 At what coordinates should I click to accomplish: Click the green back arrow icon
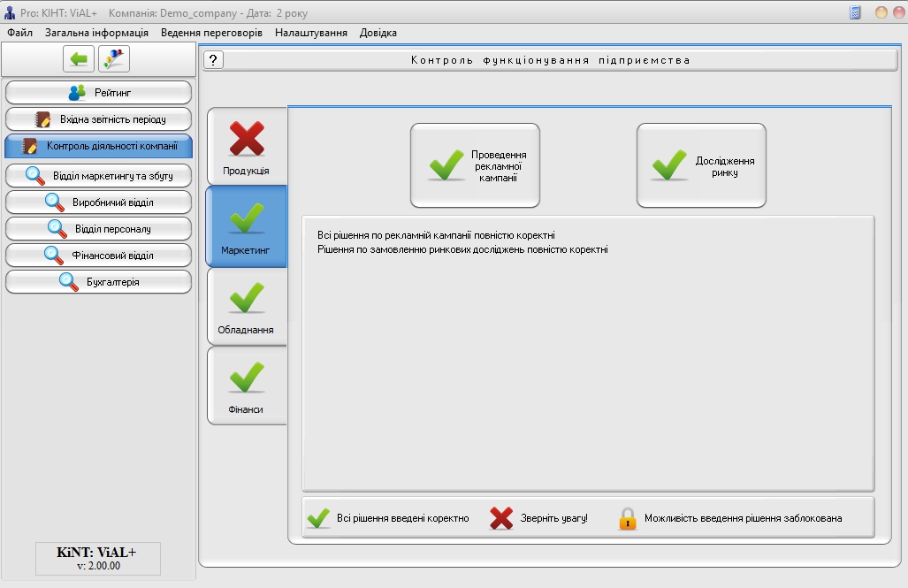coord(79,59)
